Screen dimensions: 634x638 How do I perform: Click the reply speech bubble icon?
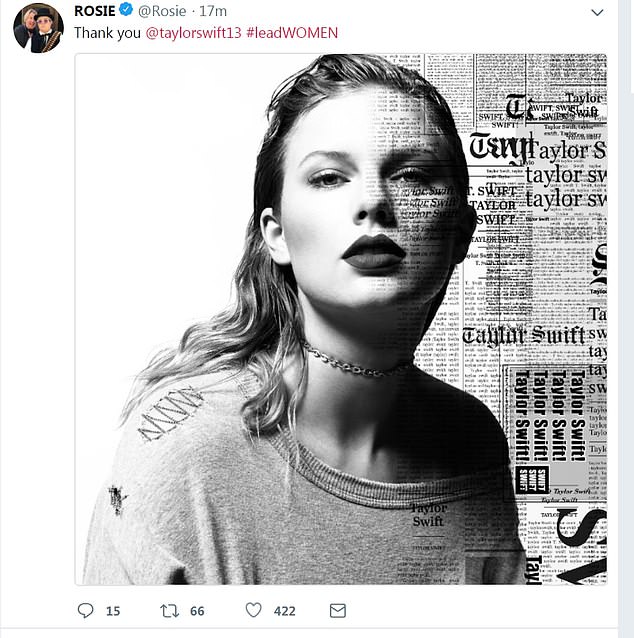pos(86,610)
